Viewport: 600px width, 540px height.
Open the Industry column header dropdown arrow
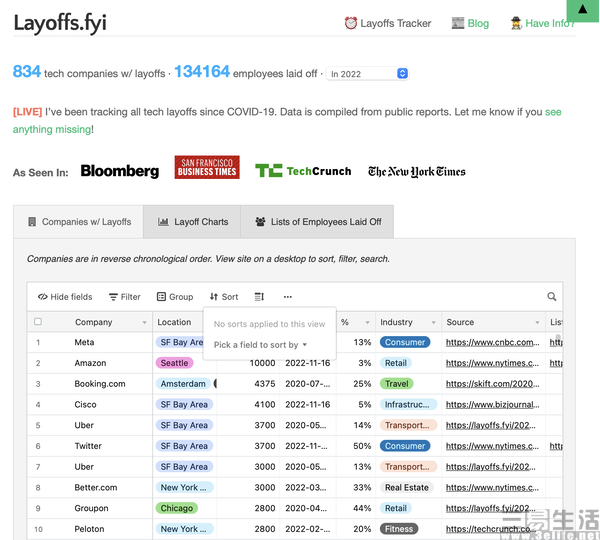pos(434,323)
